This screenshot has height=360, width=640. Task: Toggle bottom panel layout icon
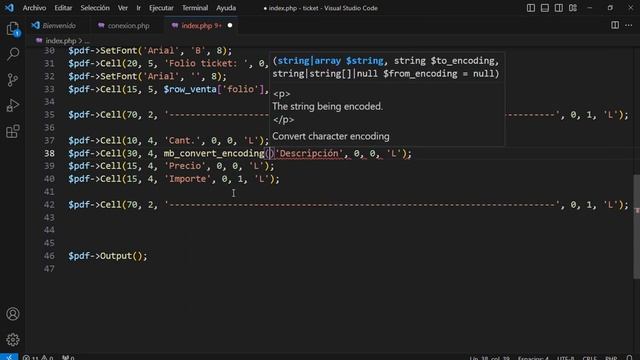point(544,8)
